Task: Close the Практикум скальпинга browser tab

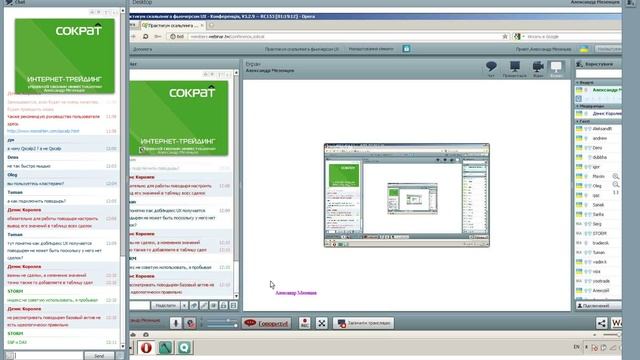Action: pyautogui.click(x=202, y=25)
